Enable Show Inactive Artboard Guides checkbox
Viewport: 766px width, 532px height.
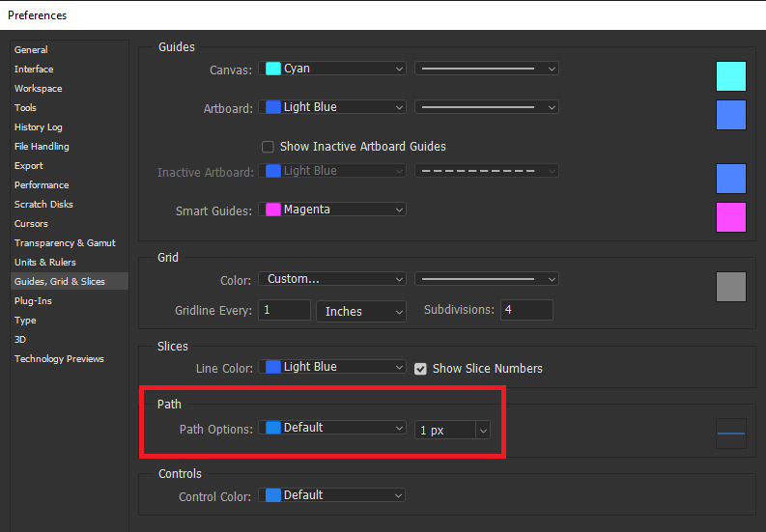pyautogui.click(x=268, y=147)
